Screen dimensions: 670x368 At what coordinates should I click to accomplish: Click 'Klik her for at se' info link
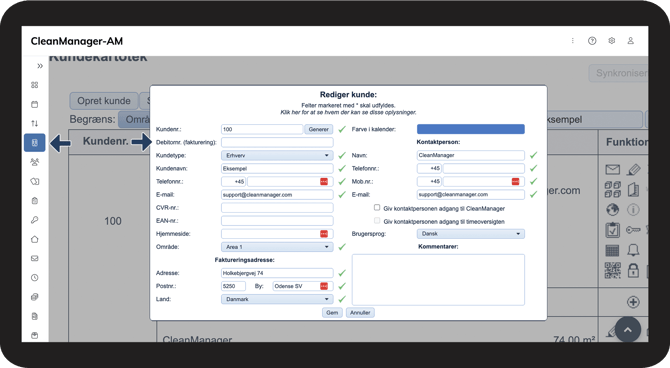click(x=348, y=112)
